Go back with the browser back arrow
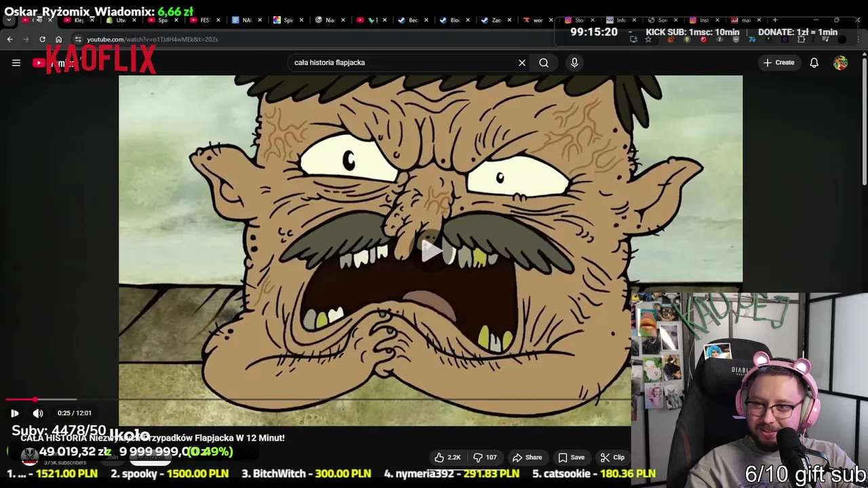The image size is (868, 488). click(9, 39)
